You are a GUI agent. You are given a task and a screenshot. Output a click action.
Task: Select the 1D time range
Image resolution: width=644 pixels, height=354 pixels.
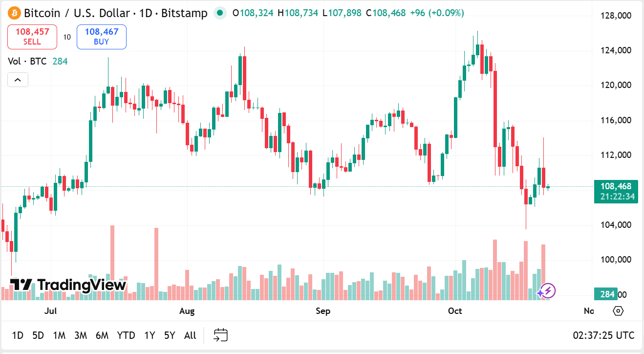pos(18,335)
